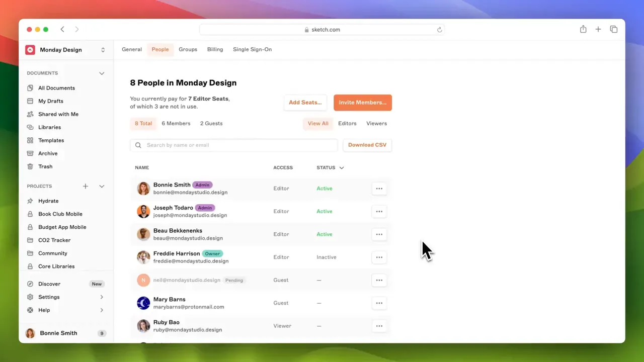
Task: Click the Safari share icon
Action: (583, 29)
